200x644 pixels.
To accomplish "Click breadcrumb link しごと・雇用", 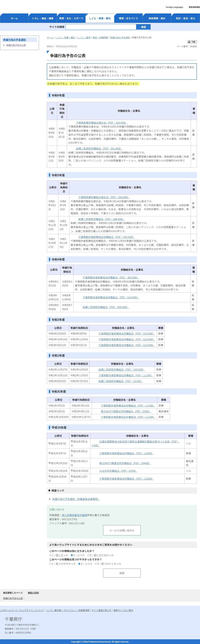I will [84, 38].
